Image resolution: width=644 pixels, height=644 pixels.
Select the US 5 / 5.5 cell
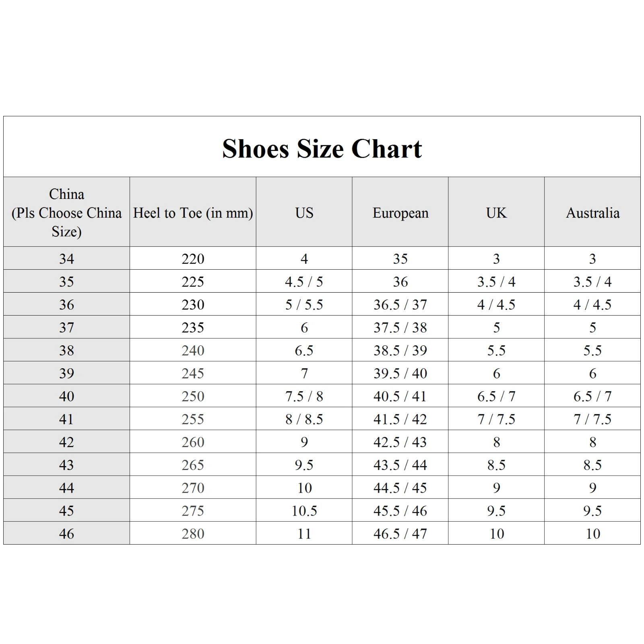(x=304, y=304)
